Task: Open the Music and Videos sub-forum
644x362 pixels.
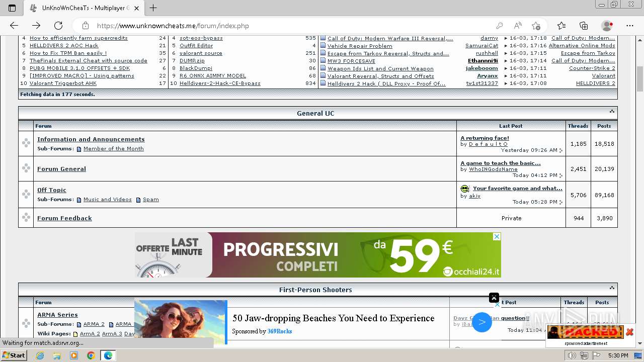Action: (x=108, y=200)
